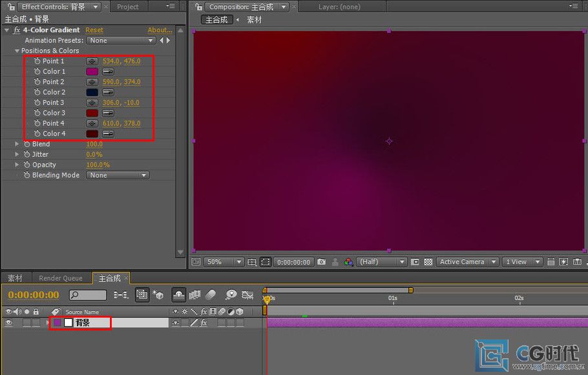Click the Point 1 value 534.0
The width and height of the screenshot is (588, 375).
[111, 61]
